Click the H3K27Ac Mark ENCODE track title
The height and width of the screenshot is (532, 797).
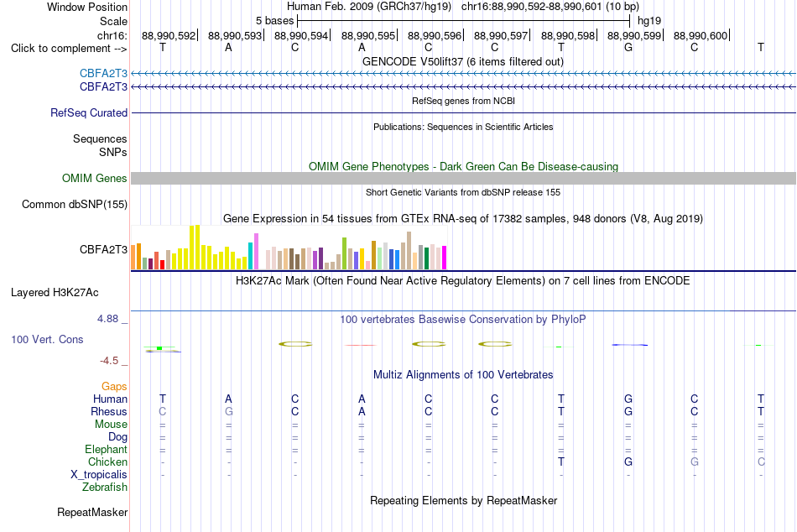[x=462, y=281]
